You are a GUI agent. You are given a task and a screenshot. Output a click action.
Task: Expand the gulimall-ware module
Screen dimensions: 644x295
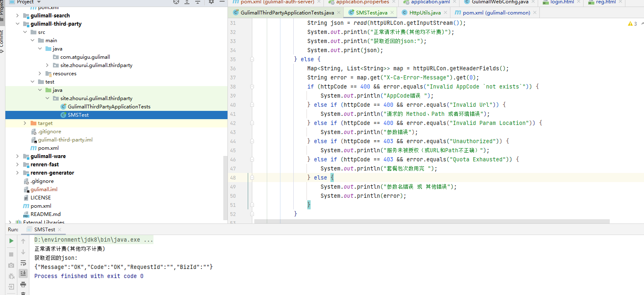pyautogui.click(x=17, y=156)
